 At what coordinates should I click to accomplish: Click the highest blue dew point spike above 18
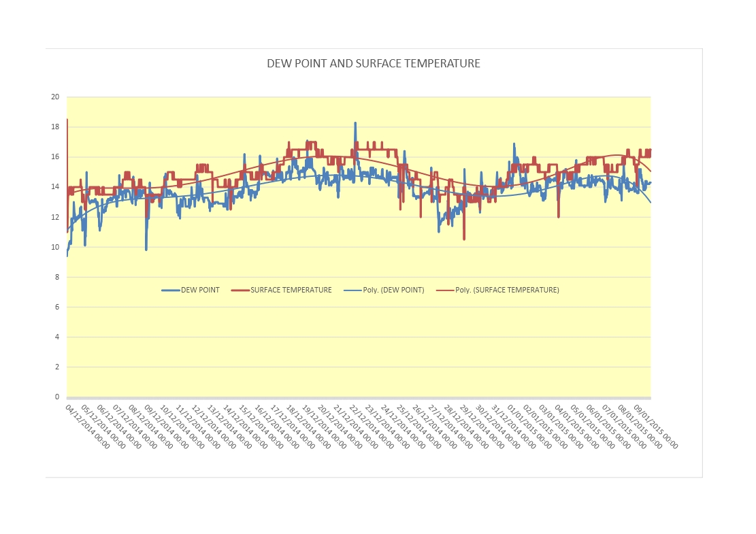tap(355, 124)
